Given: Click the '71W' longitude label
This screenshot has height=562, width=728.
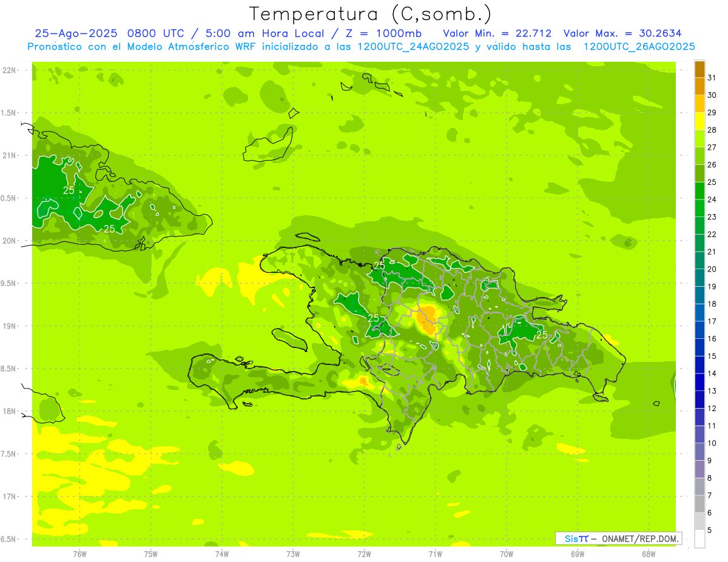Looking at the screenshot, I should coord(435,554).
